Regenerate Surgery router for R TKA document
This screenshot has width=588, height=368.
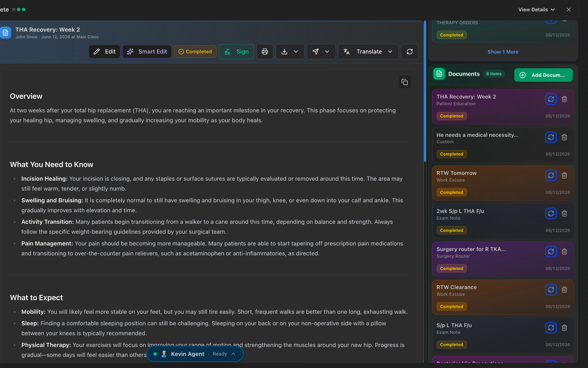coord(551,252)
